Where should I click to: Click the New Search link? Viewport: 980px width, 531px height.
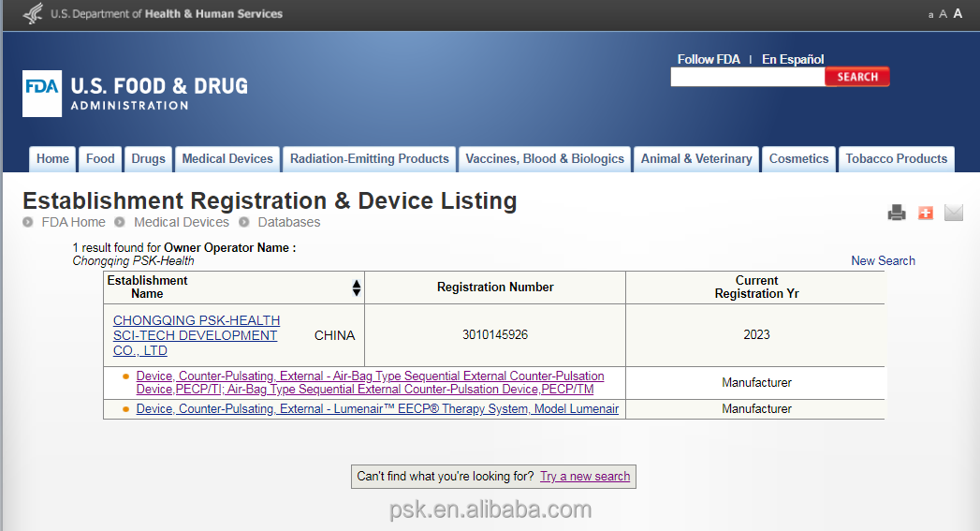[883, 261]
